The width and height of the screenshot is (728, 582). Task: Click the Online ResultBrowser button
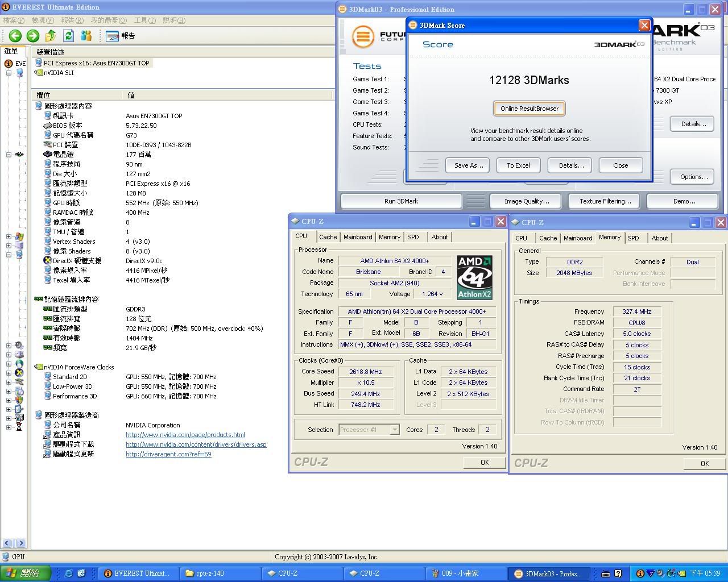tap(529, 109)
